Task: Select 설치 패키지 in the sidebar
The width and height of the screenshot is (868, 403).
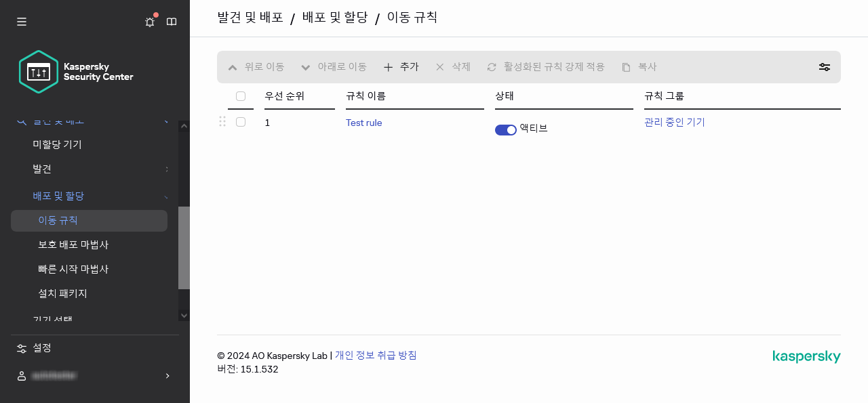Action: [64, 293]
